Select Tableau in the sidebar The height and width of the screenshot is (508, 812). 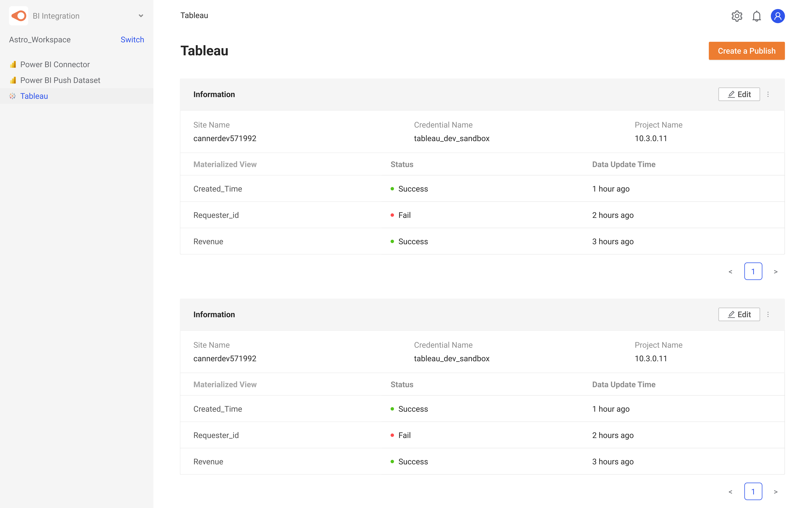[77, 96]
